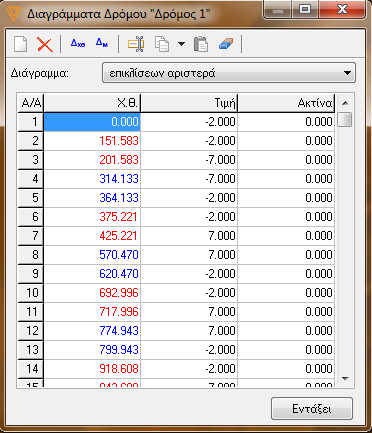Select row header 4

pyautogui.click(x=31, y=179)
